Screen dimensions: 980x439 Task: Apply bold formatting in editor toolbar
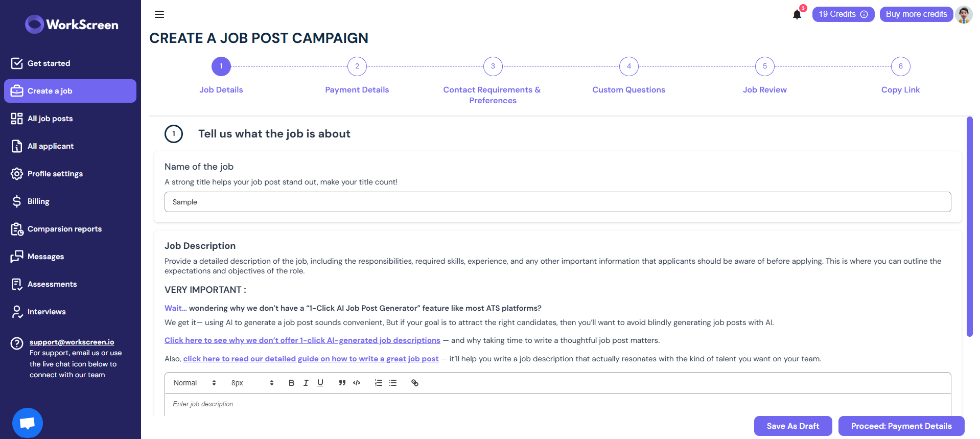(291, 383)
